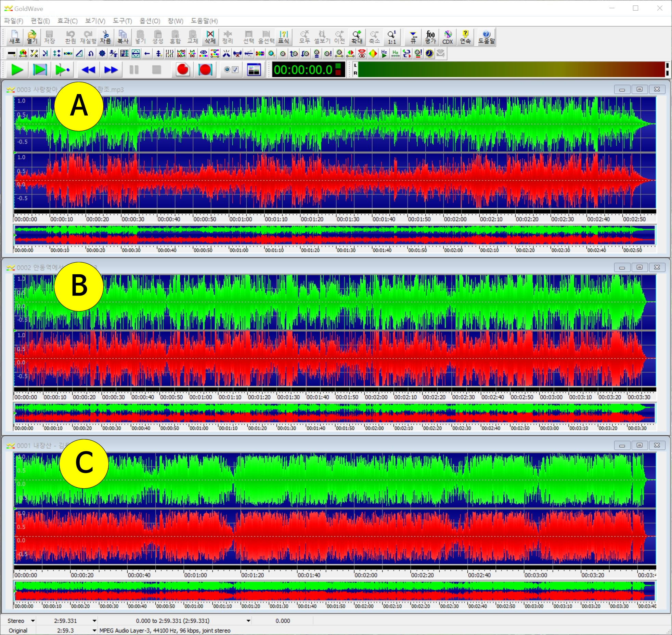Toggle the control window display icon

(254, 70)
